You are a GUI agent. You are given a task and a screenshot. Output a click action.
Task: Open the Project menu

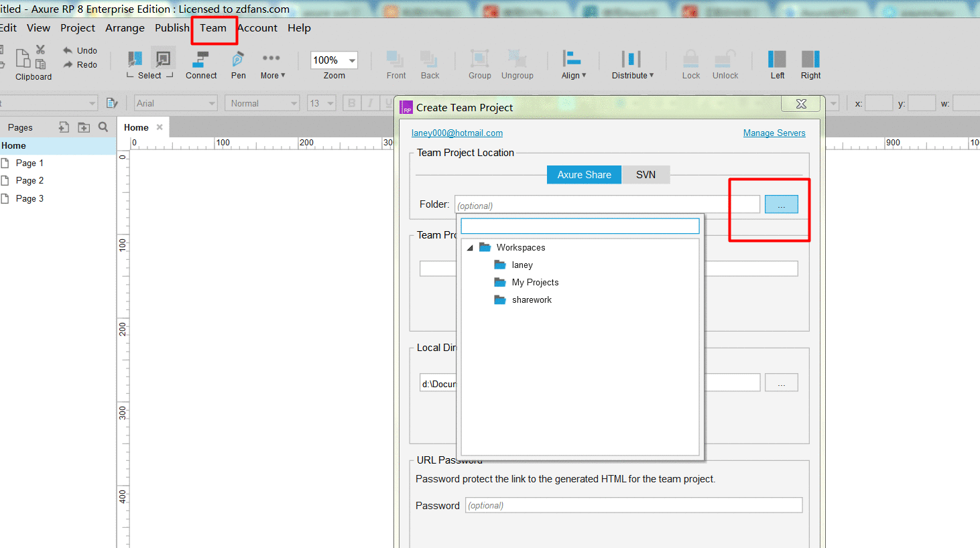tap(78, 28)
